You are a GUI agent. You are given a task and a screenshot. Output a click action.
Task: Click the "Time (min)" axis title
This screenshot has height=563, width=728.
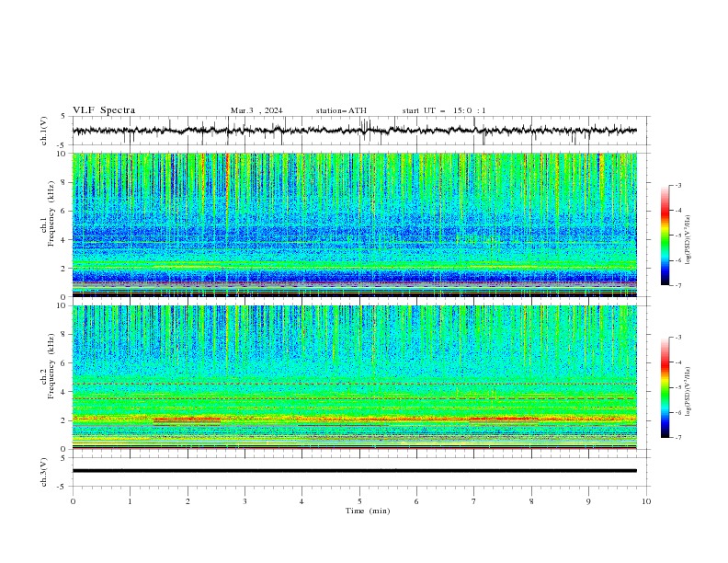(368, 511)
